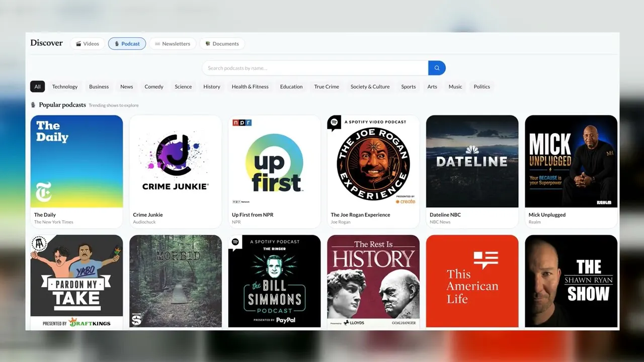This screenshot has width=644, height=362.
Task: Open the Pardon My Take artwork
Action: pyautogui.click(x=76, y=281)
